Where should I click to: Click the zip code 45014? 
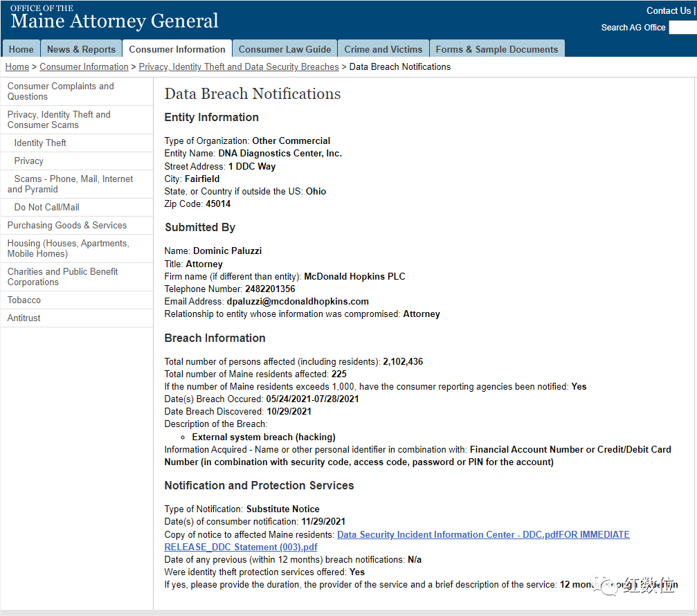click(x=218, y=204)
